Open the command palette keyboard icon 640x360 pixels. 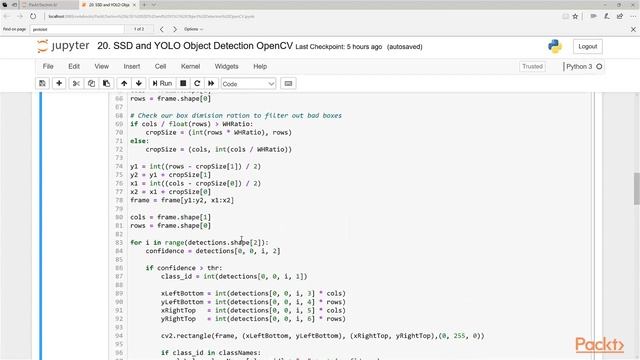pyautogui.click(x=288, y=83)
